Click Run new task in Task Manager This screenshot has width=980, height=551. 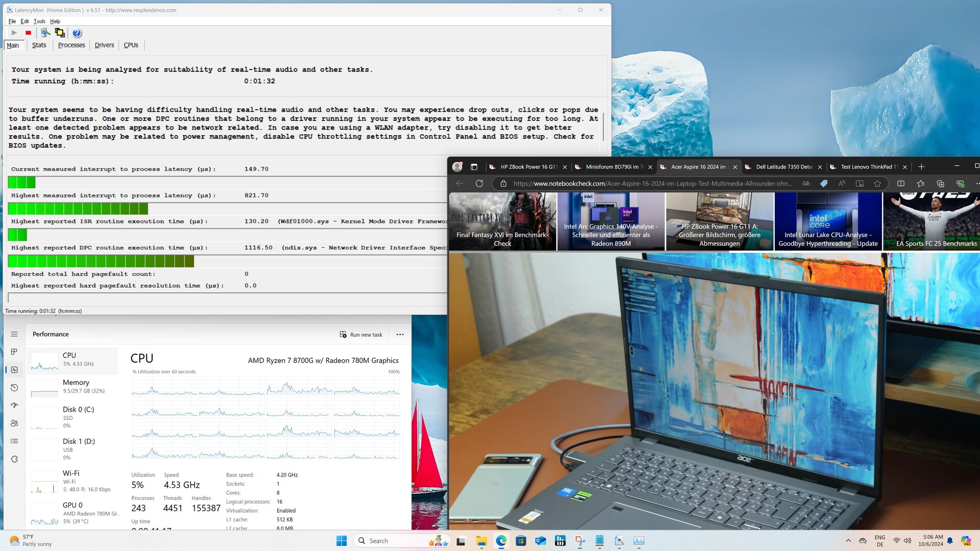[361, 335]
